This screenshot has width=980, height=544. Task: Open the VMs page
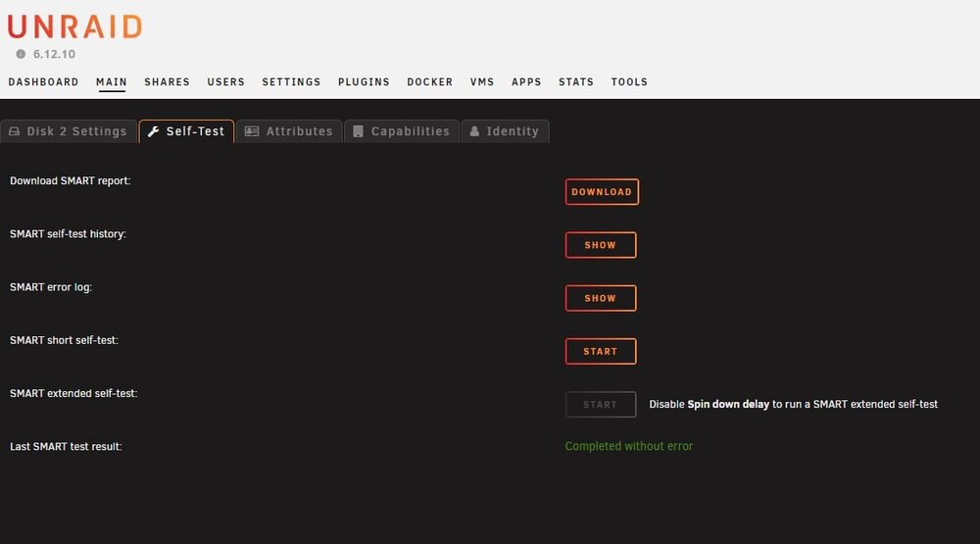click(482, 82)
